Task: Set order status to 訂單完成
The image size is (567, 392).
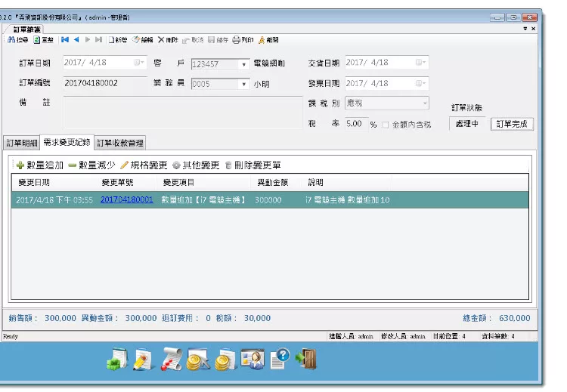Action: pyautogui.click(x=512, y=124)
